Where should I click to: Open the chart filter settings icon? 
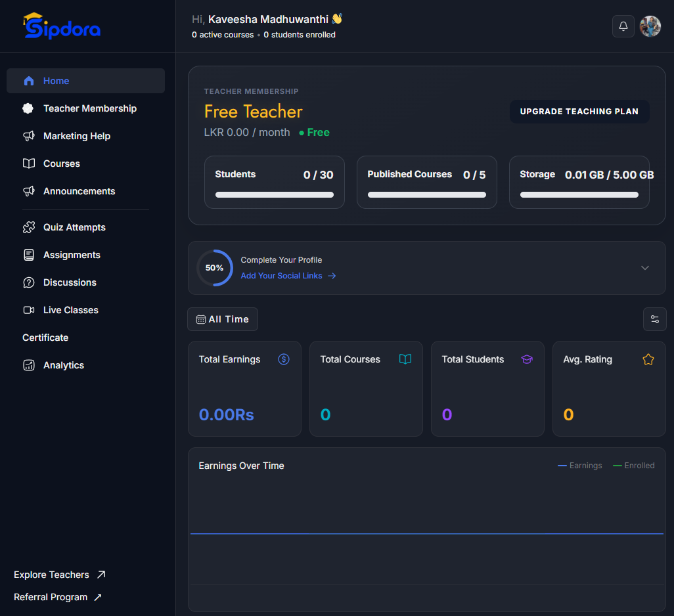[x=654, y=319]
